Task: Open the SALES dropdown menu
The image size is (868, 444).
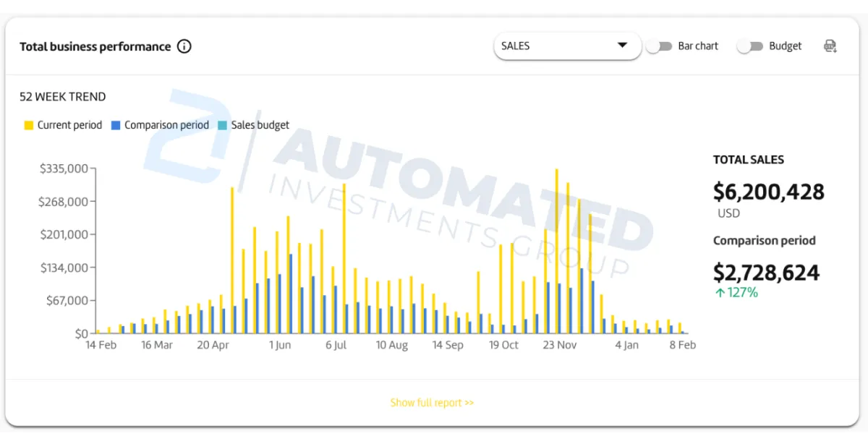Action: [x=567, y=46]
